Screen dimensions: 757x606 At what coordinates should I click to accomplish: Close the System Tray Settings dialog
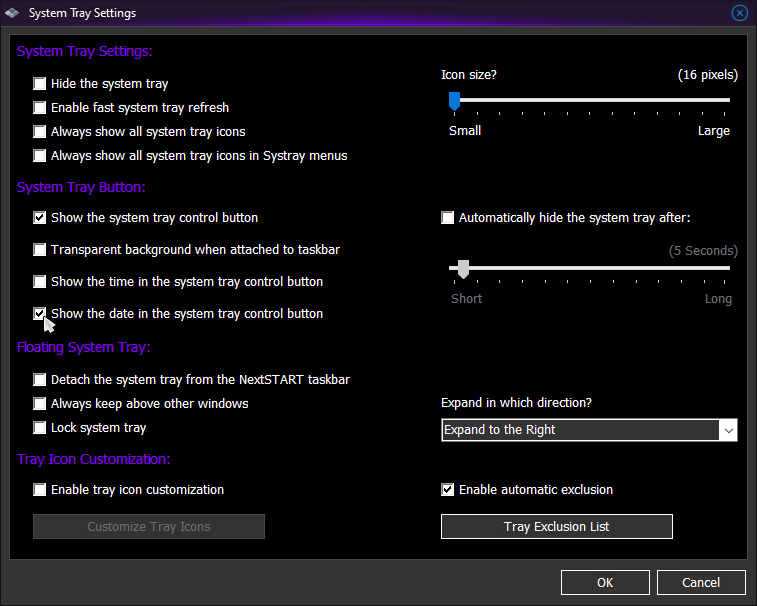[x=740, y=13]
